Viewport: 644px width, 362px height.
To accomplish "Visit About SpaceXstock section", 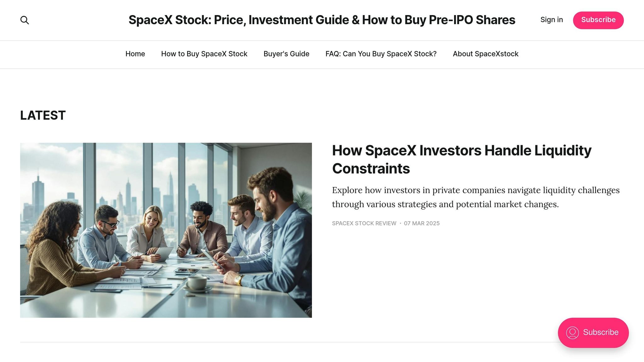I will click(485, 54).
